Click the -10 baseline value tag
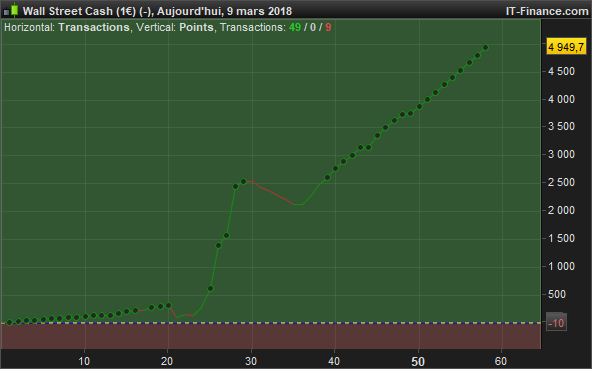 (556, 323)
